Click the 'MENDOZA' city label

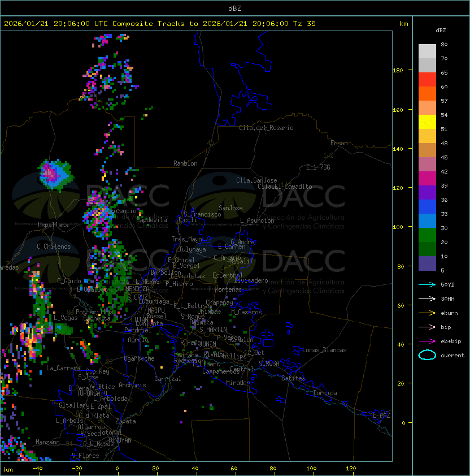(137, 289)
